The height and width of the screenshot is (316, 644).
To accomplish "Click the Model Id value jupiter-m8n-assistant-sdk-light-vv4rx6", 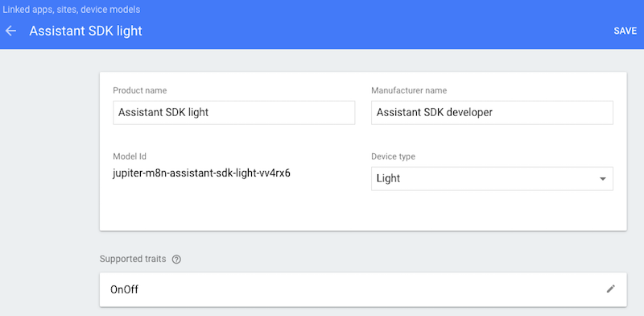I will (x=202, y=173).
